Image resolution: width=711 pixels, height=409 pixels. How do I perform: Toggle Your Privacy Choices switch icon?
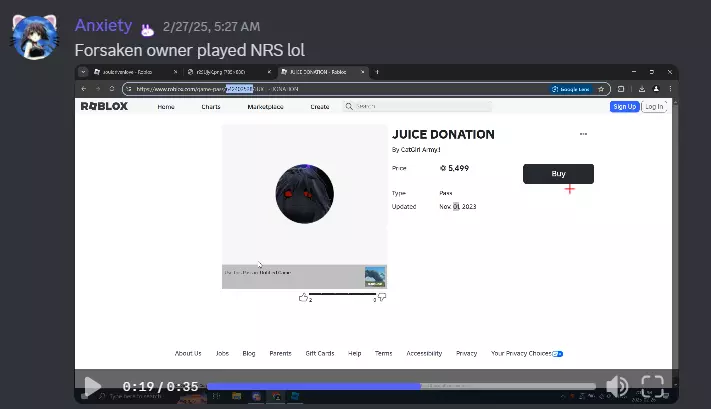click(x=558, y=354)
